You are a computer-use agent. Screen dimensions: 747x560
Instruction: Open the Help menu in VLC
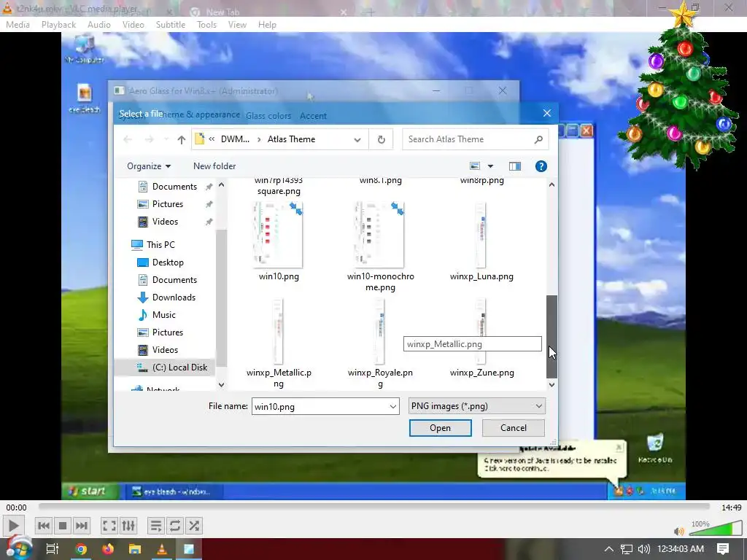pyautogui.click(x=267, y=25)
